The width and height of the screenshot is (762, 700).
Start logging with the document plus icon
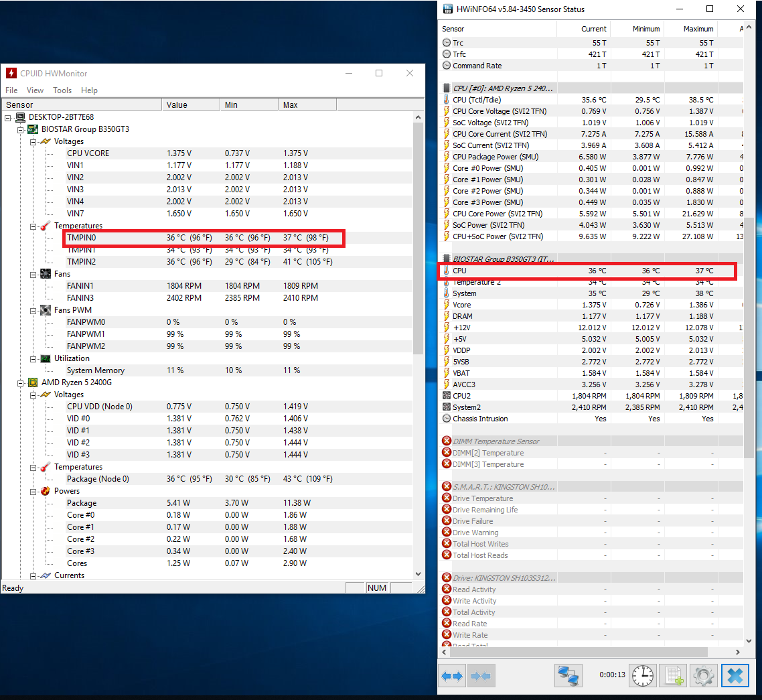[673, 676]
